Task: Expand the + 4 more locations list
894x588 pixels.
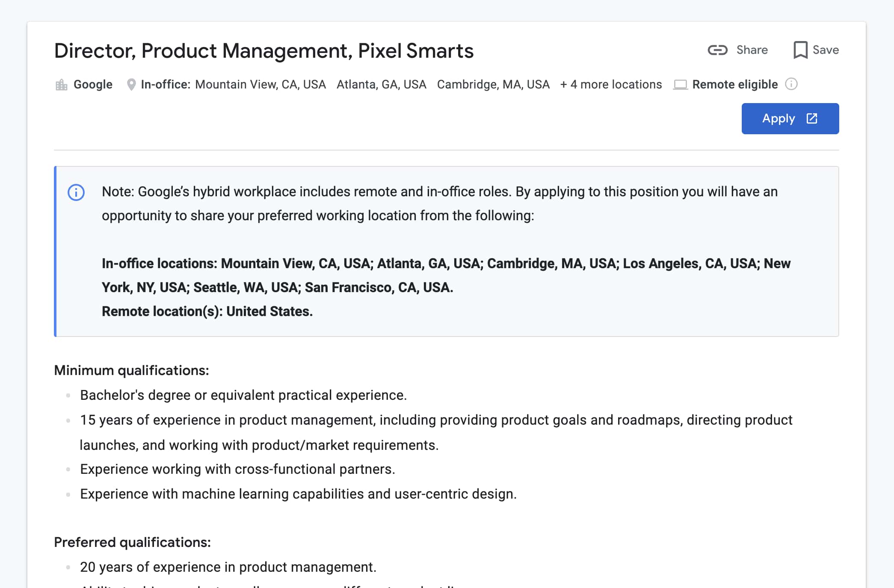Action: 611,85
